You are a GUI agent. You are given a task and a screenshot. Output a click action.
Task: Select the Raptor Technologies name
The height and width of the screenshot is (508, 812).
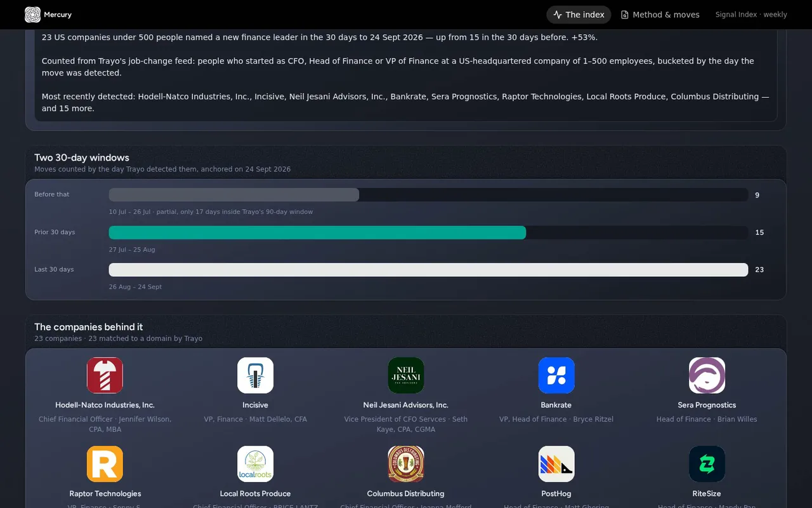(105, 493)
